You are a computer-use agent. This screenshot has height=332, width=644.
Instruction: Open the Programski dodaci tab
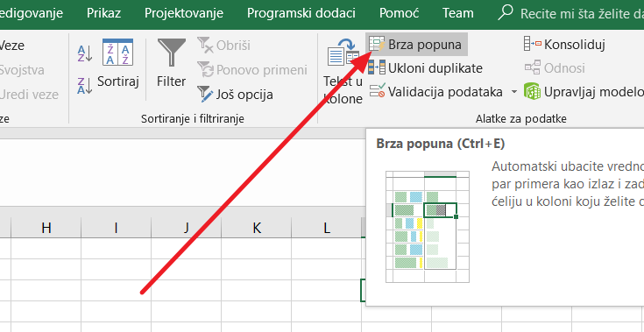coord(301,13)
